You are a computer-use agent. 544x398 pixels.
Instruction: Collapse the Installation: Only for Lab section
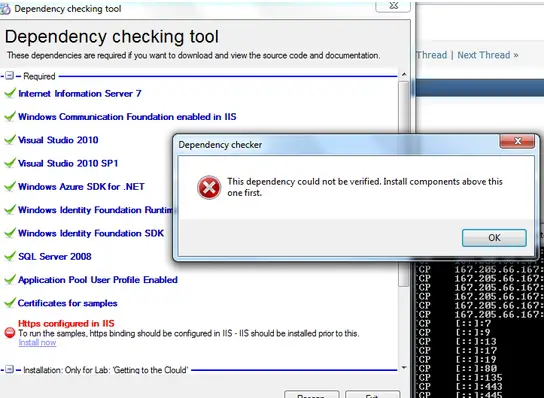10,370
